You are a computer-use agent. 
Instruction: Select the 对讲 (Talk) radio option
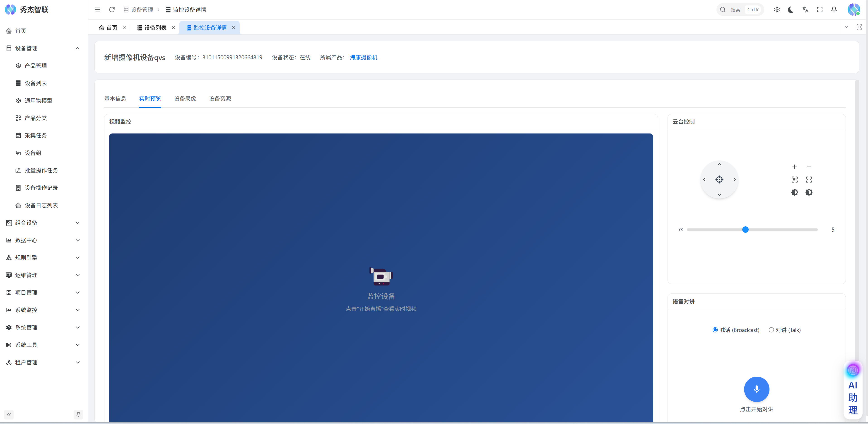pos(771,330)
